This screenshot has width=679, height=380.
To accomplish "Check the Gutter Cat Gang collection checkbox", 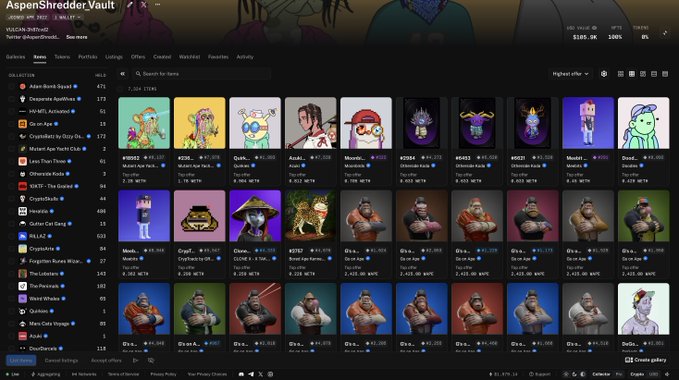I will [x=11, y=224].
